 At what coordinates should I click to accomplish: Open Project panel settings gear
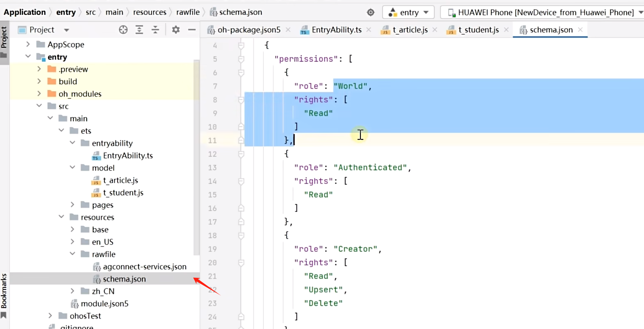[x=176, y=30]
